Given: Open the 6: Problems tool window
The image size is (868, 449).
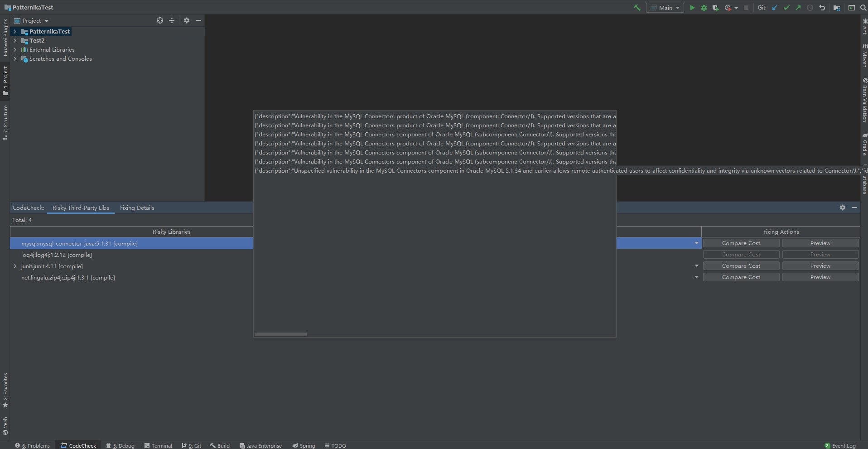Looking at the screenshot, I should point(33,445).
